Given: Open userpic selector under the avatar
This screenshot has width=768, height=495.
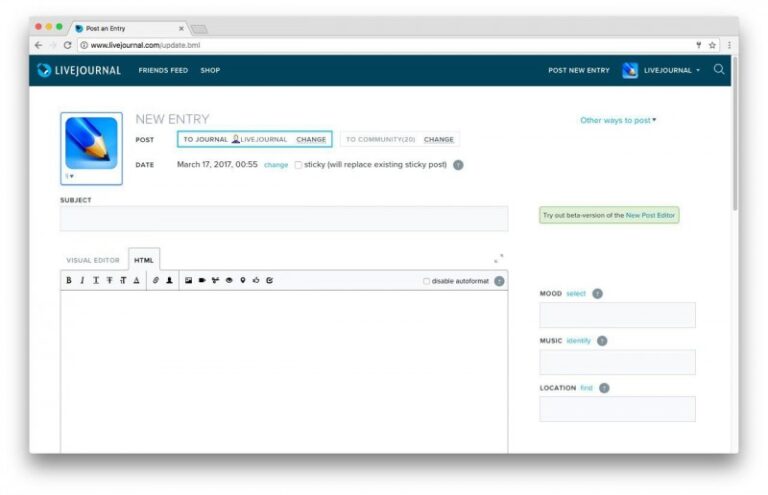Looking at the screenshot, I should [70, 176].
